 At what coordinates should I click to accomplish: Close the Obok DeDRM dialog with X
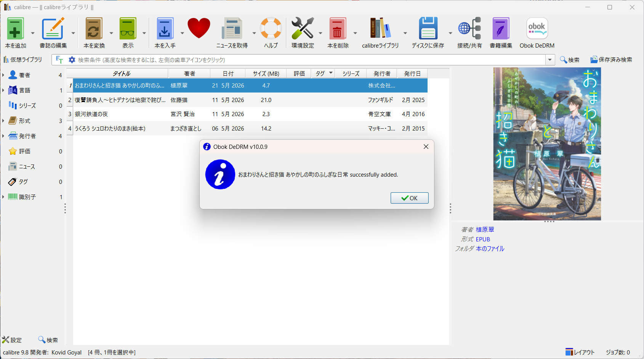click(426, 147)
